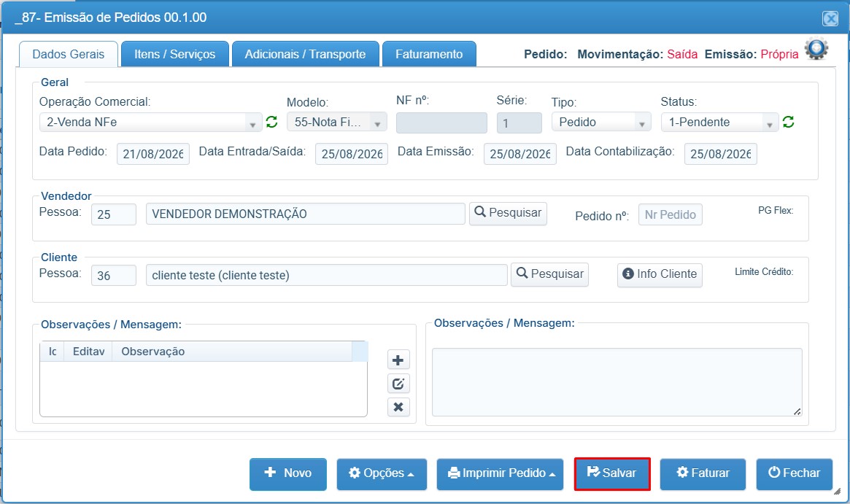Click the Novo button
The height and width of the screenshot is (504, 850).
(x=288, y=473)
